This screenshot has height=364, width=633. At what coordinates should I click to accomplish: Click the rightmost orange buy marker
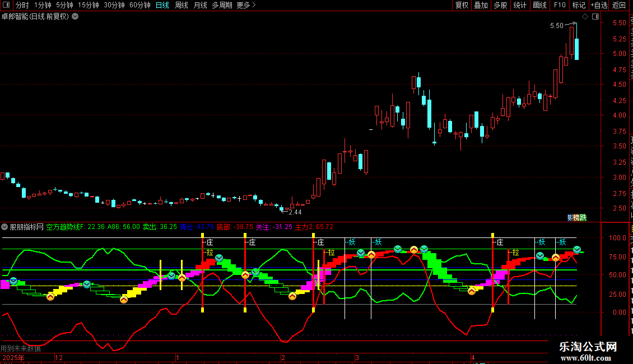tap(556, 258)
